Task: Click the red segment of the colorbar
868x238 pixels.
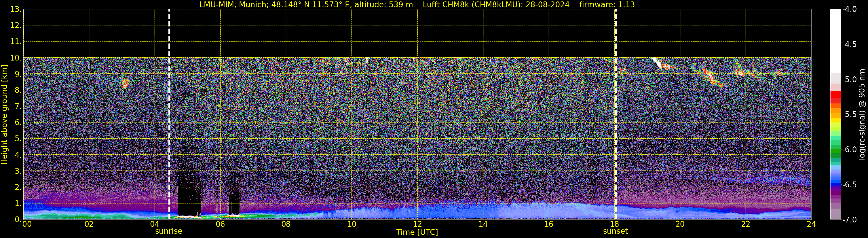Action: point(835,95)
